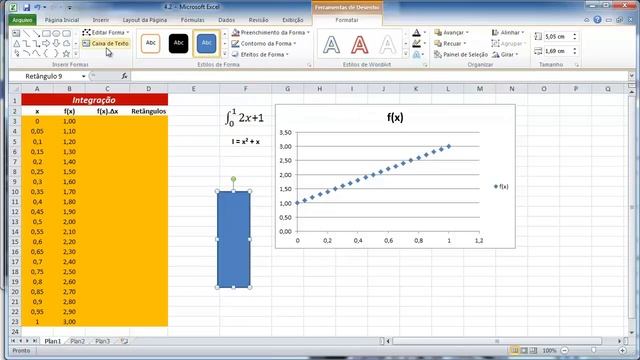Select the cloud shape in gallery

[x=66, y=44]
